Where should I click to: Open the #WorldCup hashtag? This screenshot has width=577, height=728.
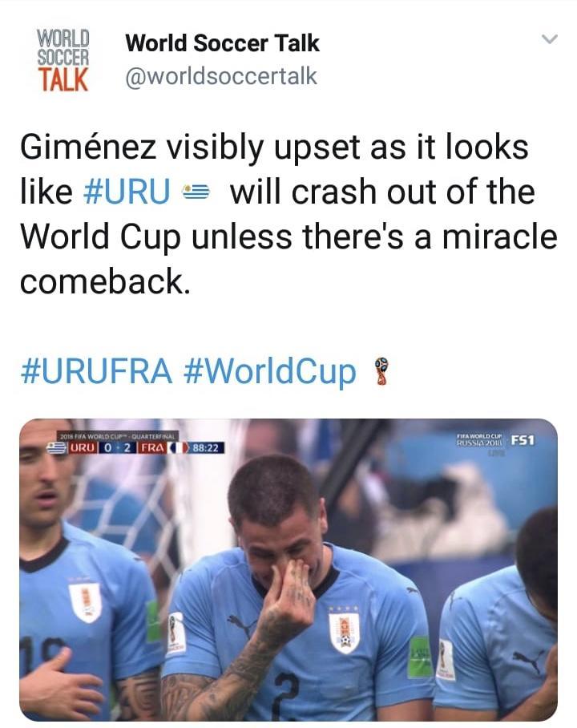coord(270,372)
